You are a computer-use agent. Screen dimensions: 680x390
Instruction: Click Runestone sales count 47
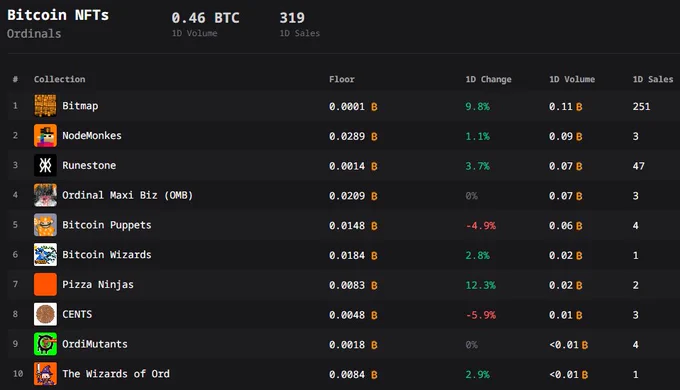(x=638, y=166)
